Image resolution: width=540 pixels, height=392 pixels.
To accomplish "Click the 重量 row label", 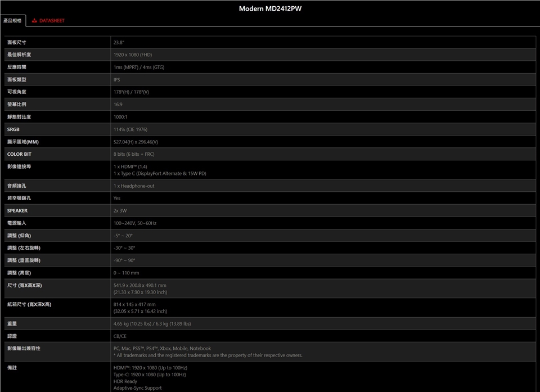I will (x=12, y=323).
